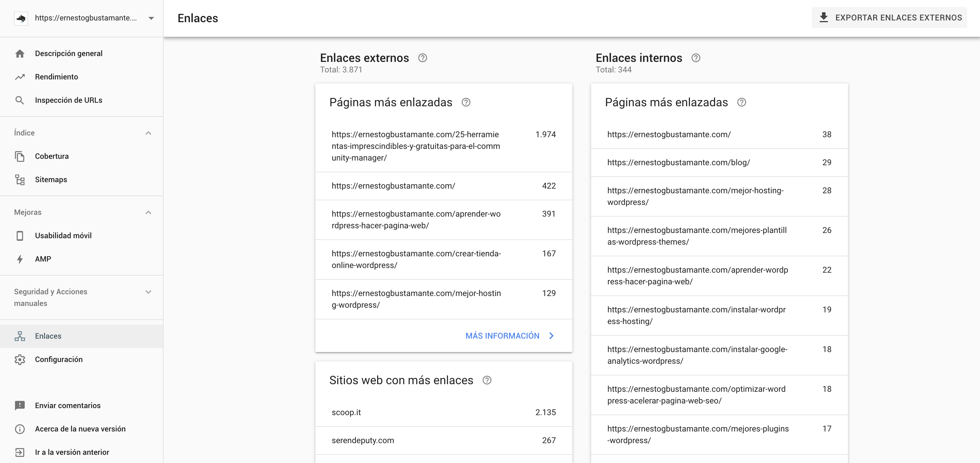Click the arrow icon after Más información

552,336
